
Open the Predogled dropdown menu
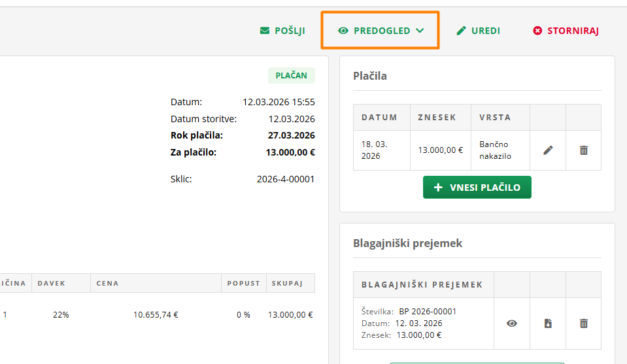(x=381, y=31)
